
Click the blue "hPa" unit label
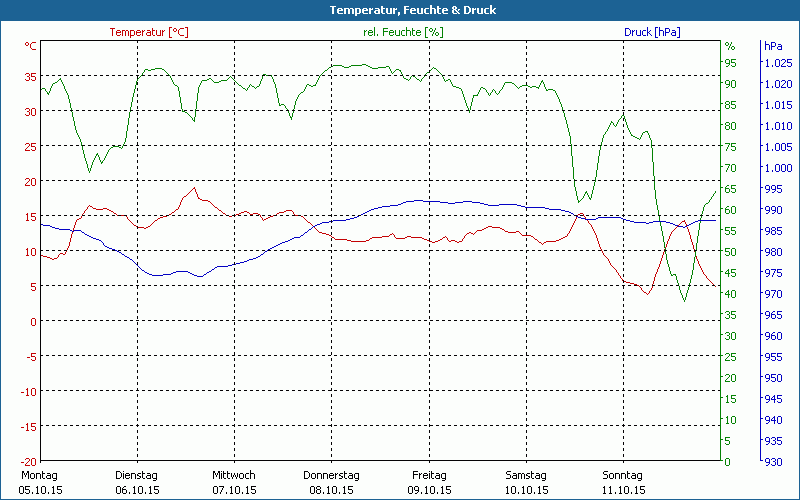click(773, 46)
